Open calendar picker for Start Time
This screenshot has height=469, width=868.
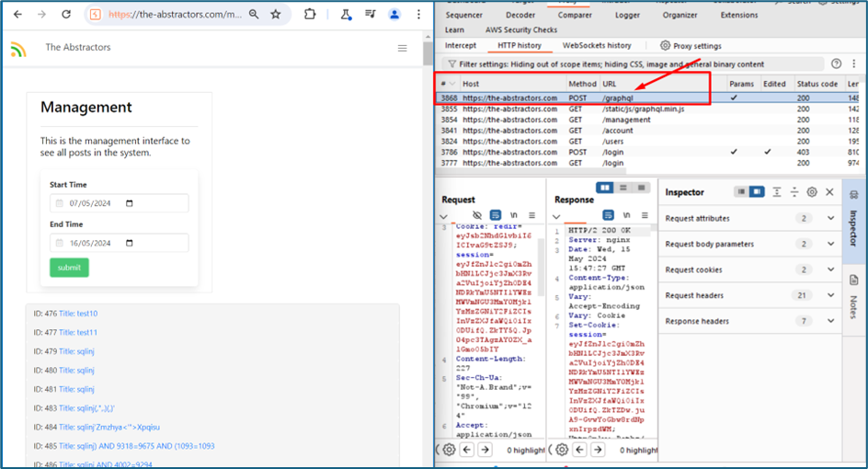coord(130,203)
